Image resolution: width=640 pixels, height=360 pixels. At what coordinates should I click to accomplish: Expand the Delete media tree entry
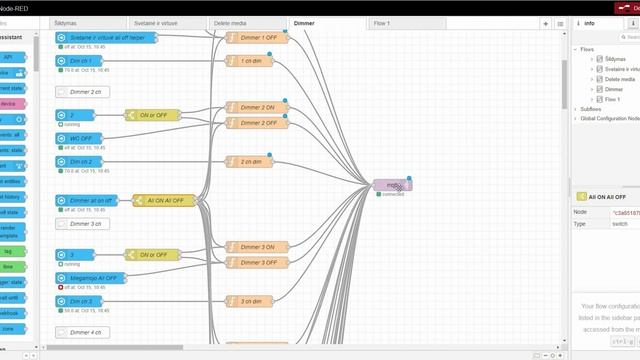[x=592, y=79]
